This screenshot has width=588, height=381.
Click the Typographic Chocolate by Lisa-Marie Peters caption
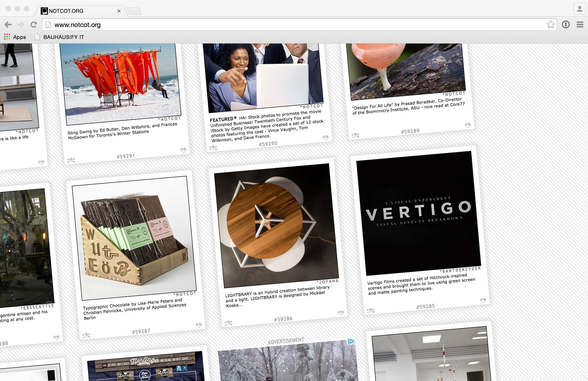(x=135, y=309)
